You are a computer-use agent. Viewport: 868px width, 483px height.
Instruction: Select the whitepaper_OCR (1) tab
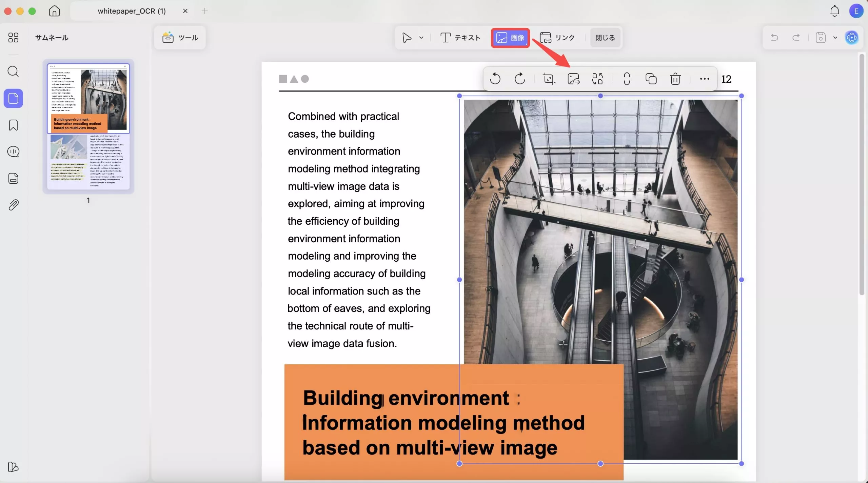click(x=132, y=11)
